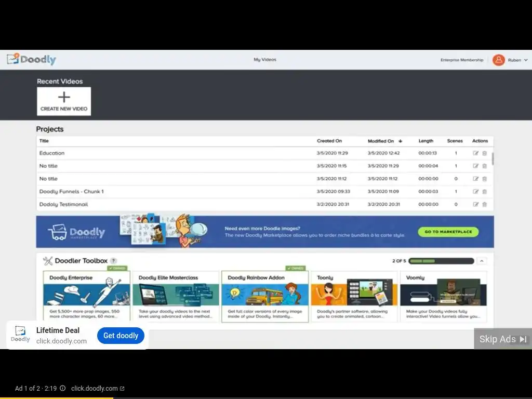This screenshot has height=399, width=532.
Task: Edit the Dodoly Testimonail project
Action: coord(476,204)
